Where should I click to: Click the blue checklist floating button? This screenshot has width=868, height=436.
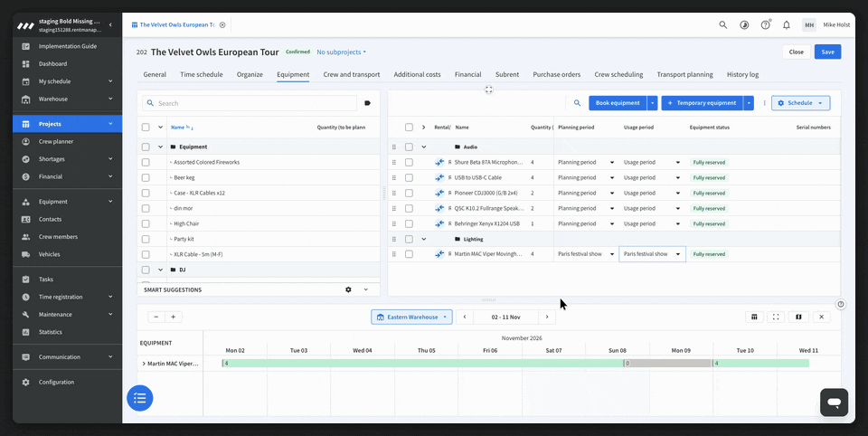coord(140,398)
